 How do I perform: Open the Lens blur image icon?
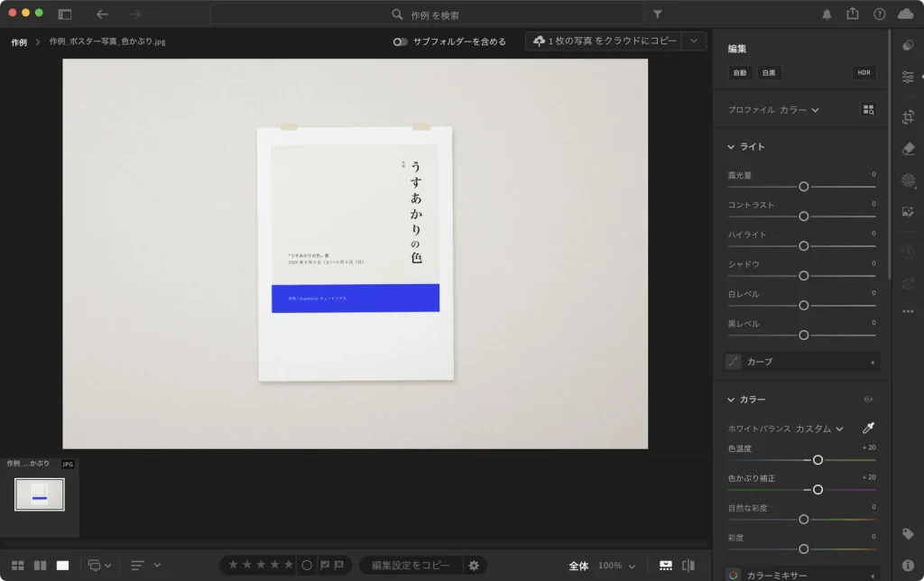click(x=908, y=211)
